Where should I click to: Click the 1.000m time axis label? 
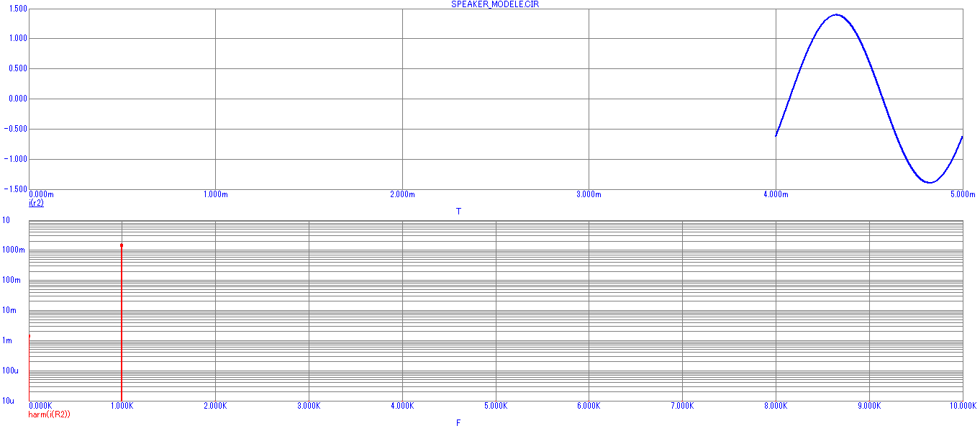[216, 194]
